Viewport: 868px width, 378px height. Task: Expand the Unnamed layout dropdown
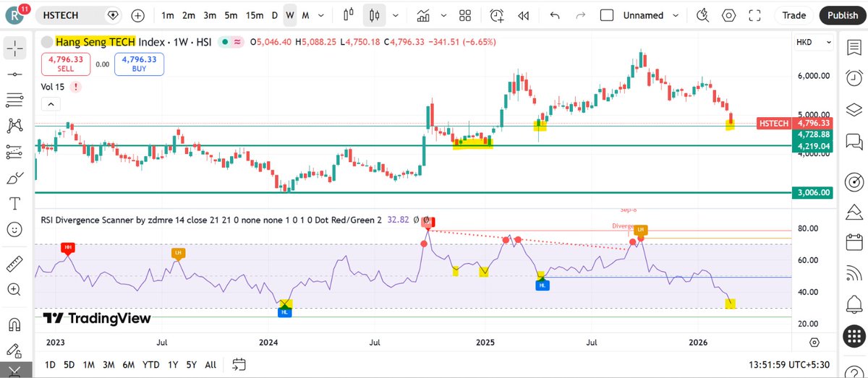click(676, 15)
